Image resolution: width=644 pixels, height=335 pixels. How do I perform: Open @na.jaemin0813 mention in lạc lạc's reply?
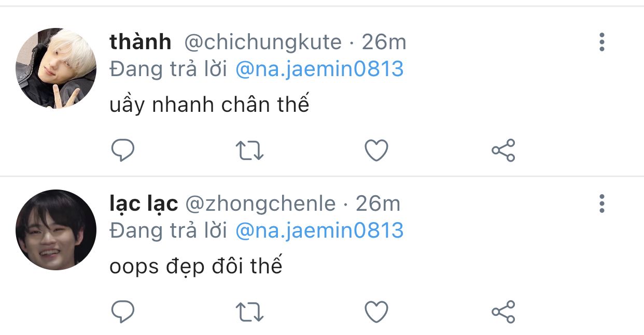(319, 230)
